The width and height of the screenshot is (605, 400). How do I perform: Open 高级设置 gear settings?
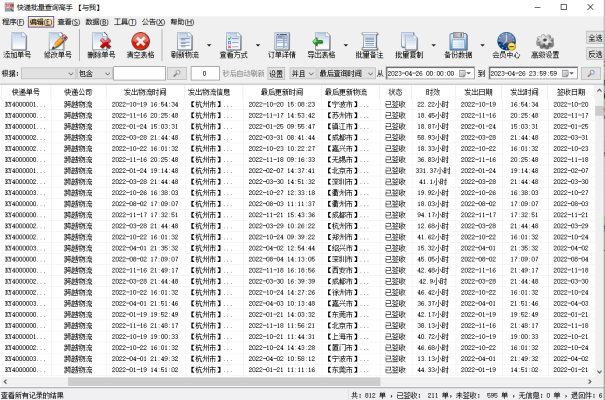pyautogui.click(x=545, y=43)
